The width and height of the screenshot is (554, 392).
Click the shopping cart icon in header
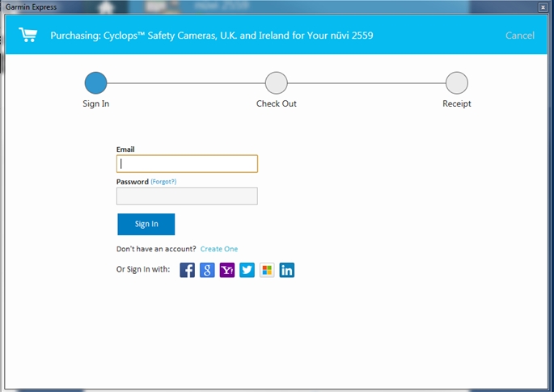(x=28, y=35)
